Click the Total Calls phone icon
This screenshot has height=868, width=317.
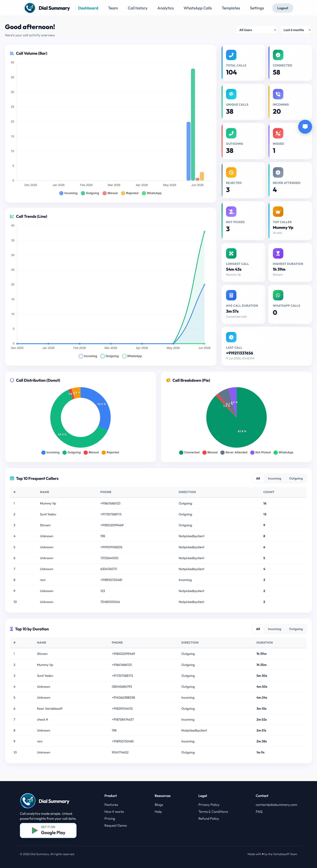click(231, 55)
